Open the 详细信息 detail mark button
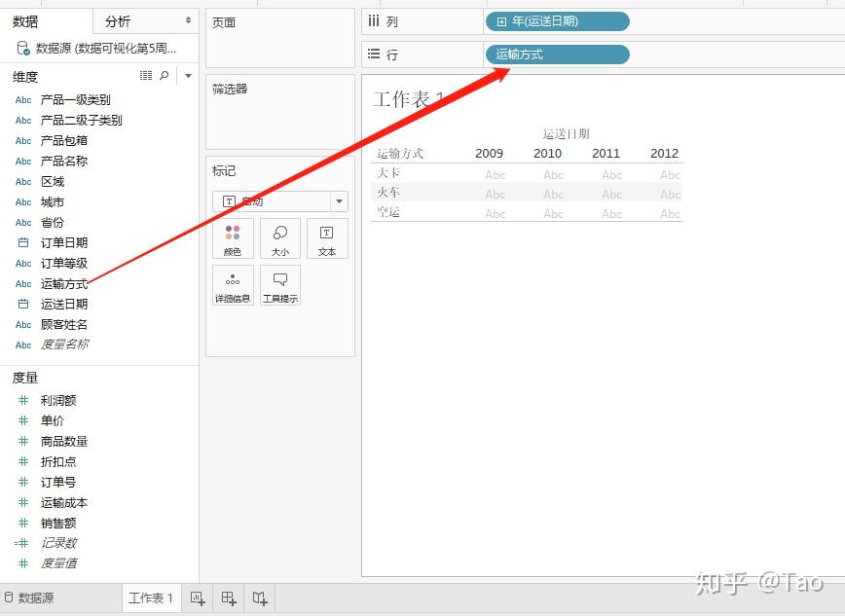 233,286
